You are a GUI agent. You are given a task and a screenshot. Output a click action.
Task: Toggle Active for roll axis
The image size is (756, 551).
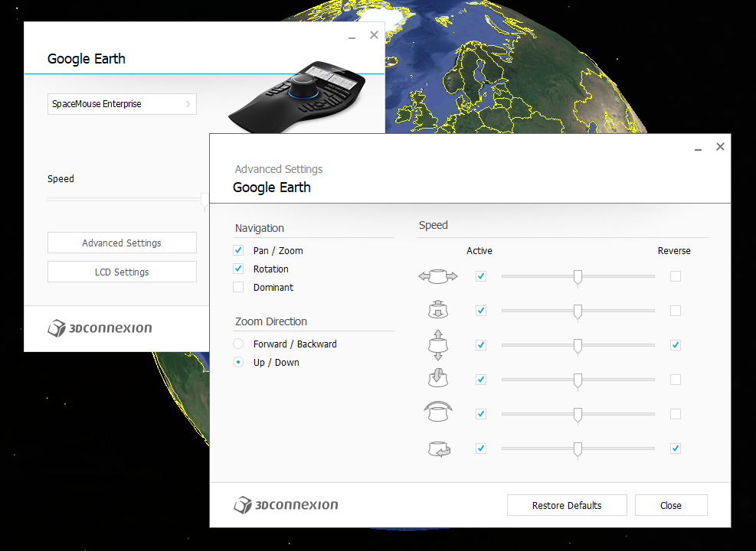pyautogui.click(x=481, y=414)
